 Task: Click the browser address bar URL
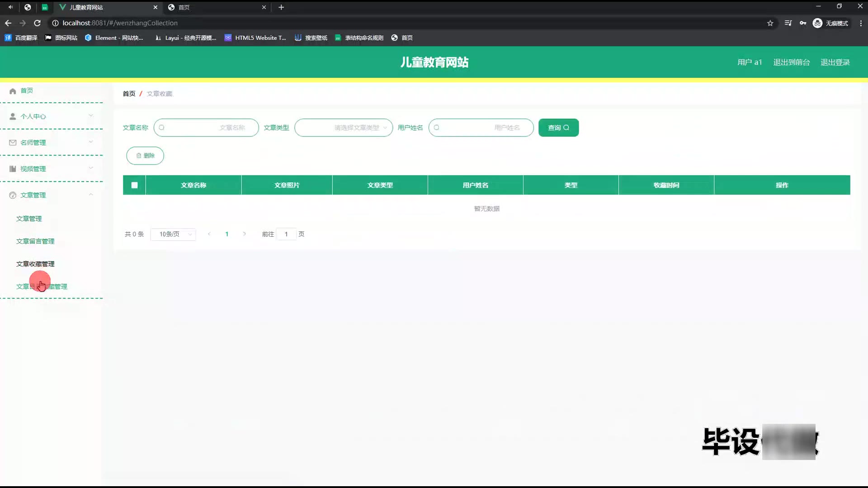click(x=120, y=23)
